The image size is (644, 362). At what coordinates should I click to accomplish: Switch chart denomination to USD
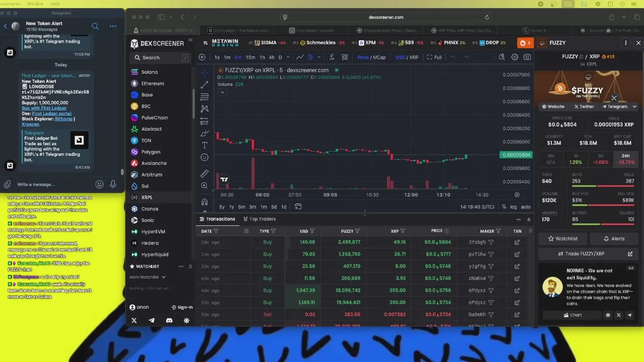[x=400, y=57]
